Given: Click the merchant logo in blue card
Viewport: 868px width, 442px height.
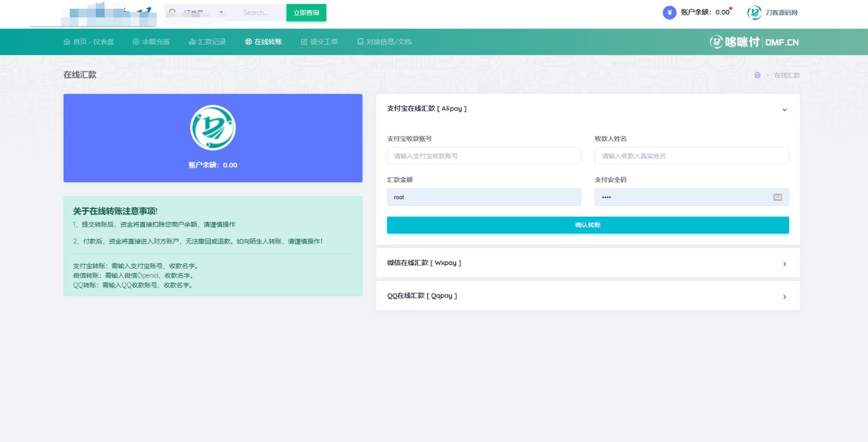Looking at the screenshot, I should 213,128.
